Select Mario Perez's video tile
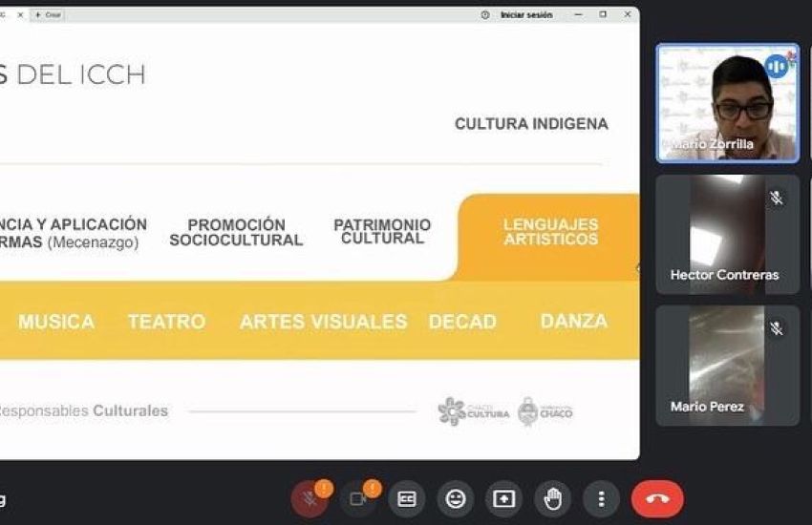The width and height of the screenshot is (812, 525). [728, 366]
